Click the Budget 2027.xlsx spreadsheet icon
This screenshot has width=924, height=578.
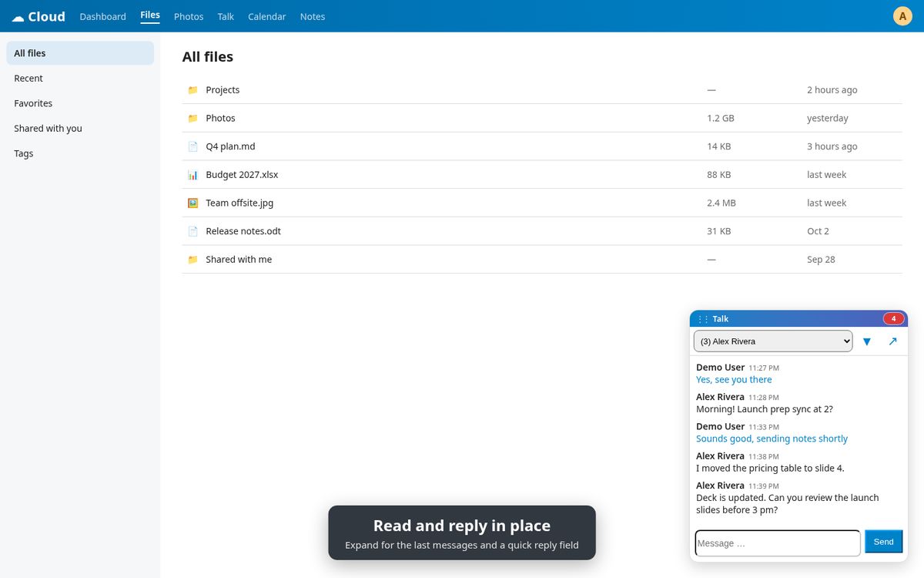coord(192,175)
